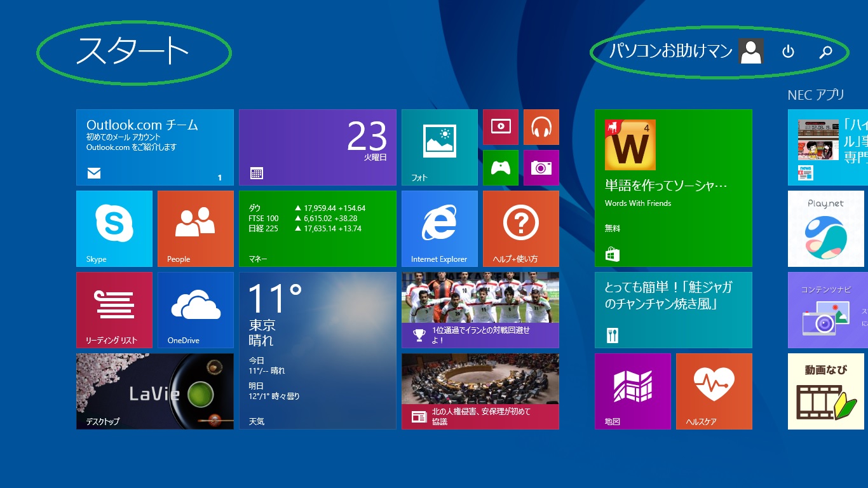
Task: Click the NEC アプリ group heading
Action: (x=816, y=95)
